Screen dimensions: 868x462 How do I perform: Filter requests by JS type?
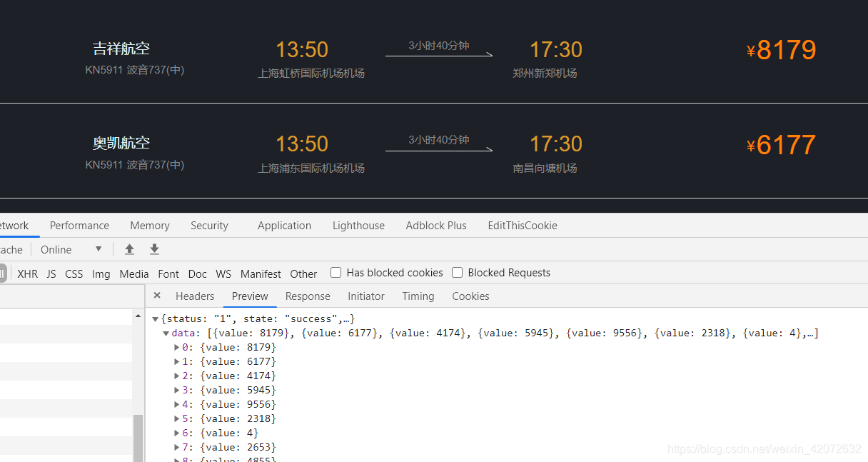[x=51, y=273]
